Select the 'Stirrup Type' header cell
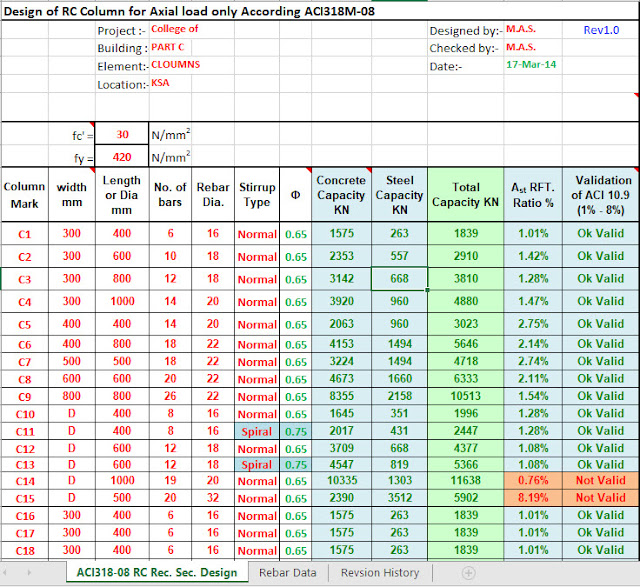The height and width of the screenshot is (587, 640). pyautogui.click(x=257, y=195)
